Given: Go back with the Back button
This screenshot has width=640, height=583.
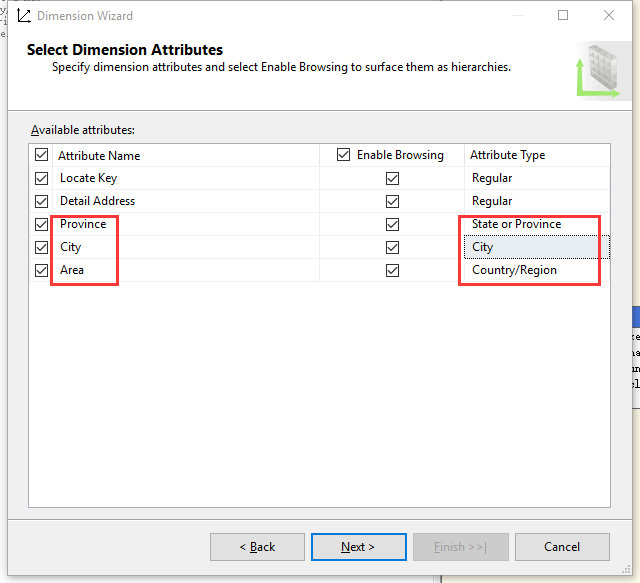Looking at the screenshot, I should 257,547.
